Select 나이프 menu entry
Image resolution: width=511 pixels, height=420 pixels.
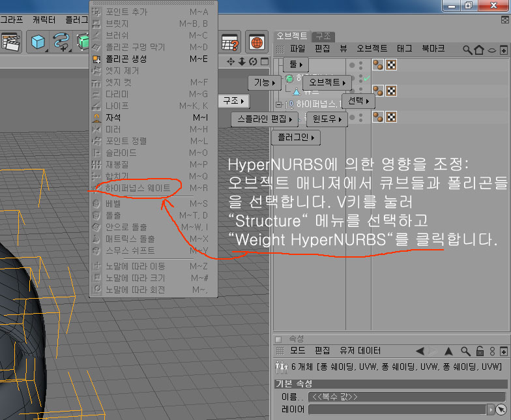pyautogui.click(x=153, y=106)
